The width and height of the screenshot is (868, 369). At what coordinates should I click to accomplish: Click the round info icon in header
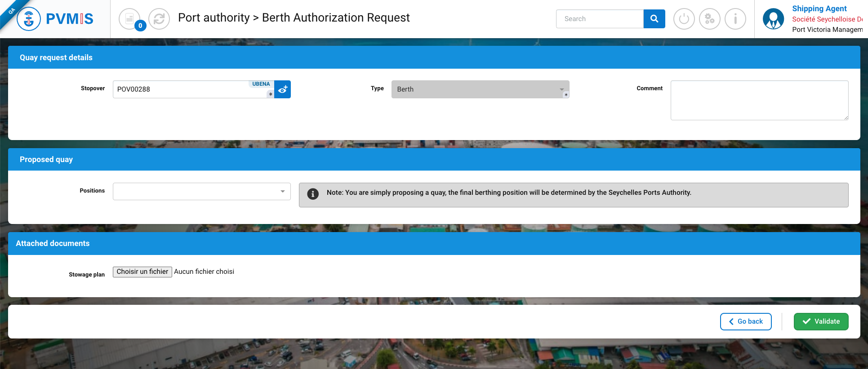pos(735,19)
